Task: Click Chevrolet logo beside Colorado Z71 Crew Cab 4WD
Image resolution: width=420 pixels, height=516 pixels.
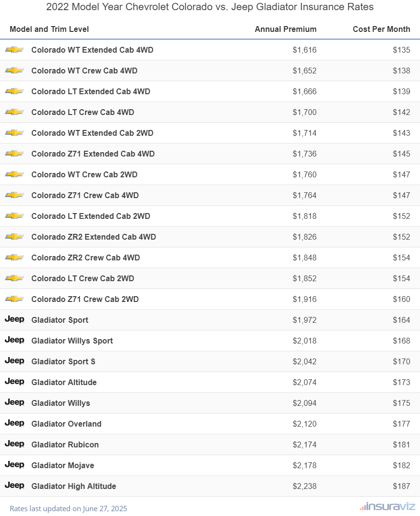Action: point(14,195)
